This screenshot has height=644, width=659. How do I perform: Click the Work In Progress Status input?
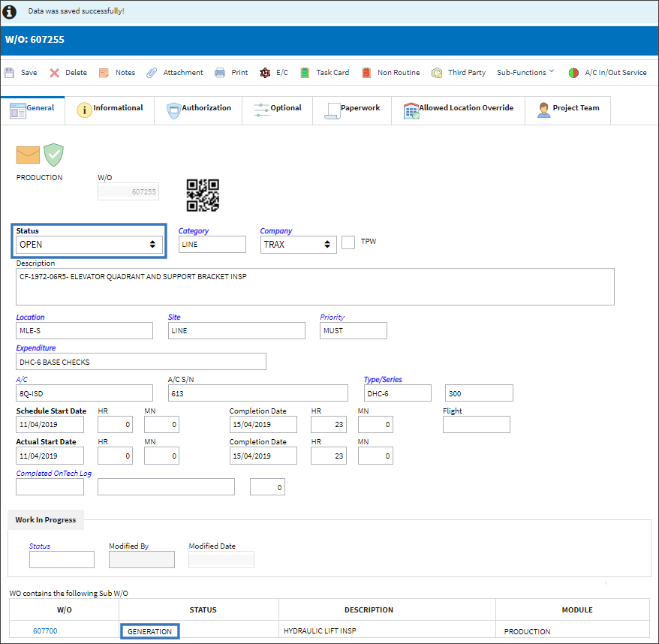pyautogui.click(x=62, y=560)
